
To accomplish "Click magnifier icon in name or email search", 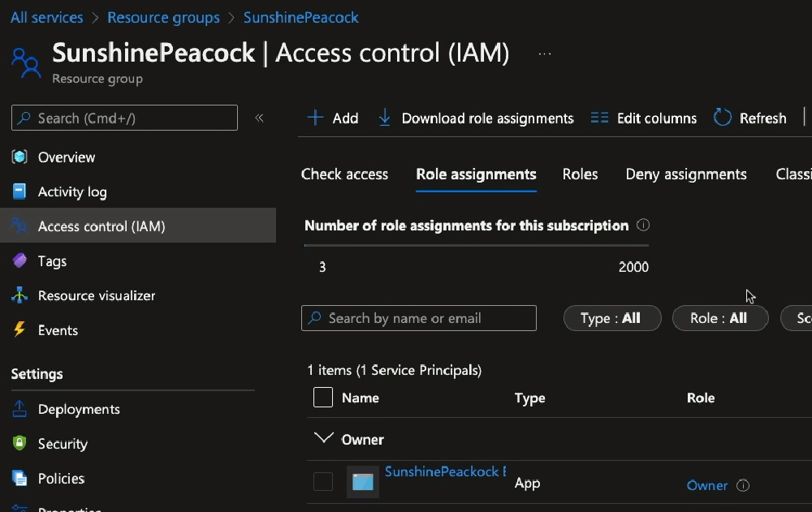I will click(x=314, y=317).
